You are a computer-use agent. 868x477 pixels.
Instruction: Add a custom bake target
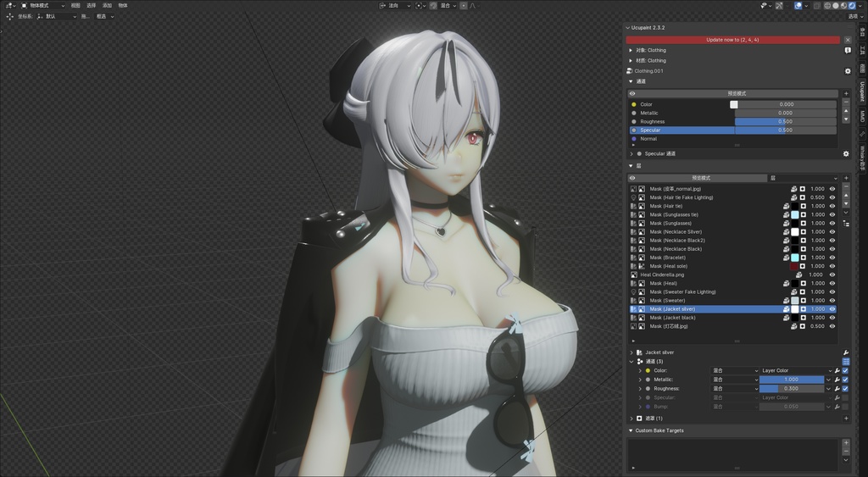tap(846, 443)
